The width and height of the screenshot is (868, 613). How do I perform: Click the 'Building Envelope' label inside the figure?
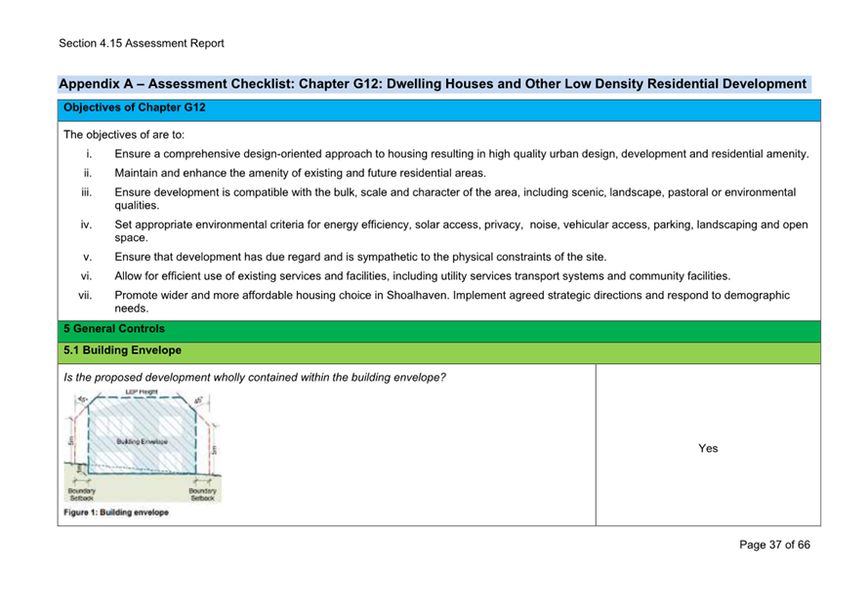142,442
